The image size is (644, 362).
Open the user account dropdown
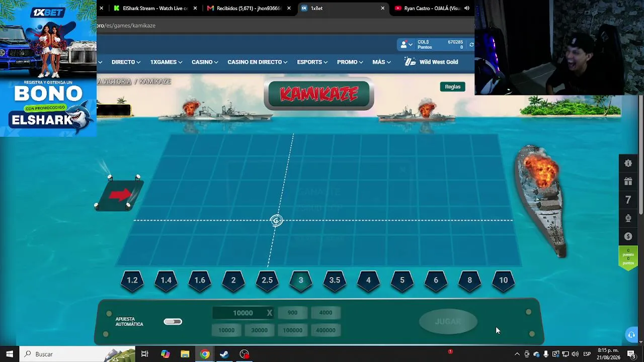[x=406, y=45]
